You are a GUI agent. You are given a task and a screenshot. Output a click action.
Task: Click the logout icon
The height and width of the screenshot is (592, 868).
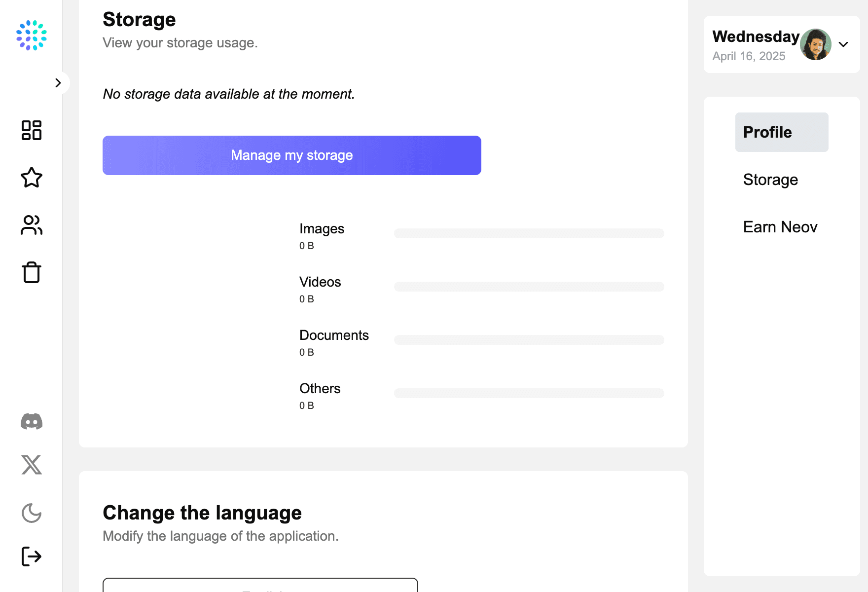click(32, 556)
